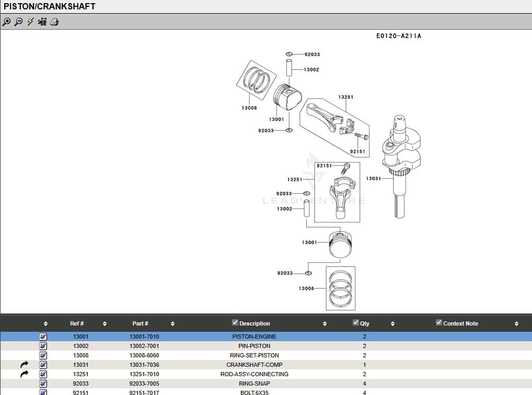Image resolution: width=532 pixels, height=395 pixels.
Task: Click the crankshaft label 13031 in diagram
Action: pyautogui.click(x=373, y=179)
